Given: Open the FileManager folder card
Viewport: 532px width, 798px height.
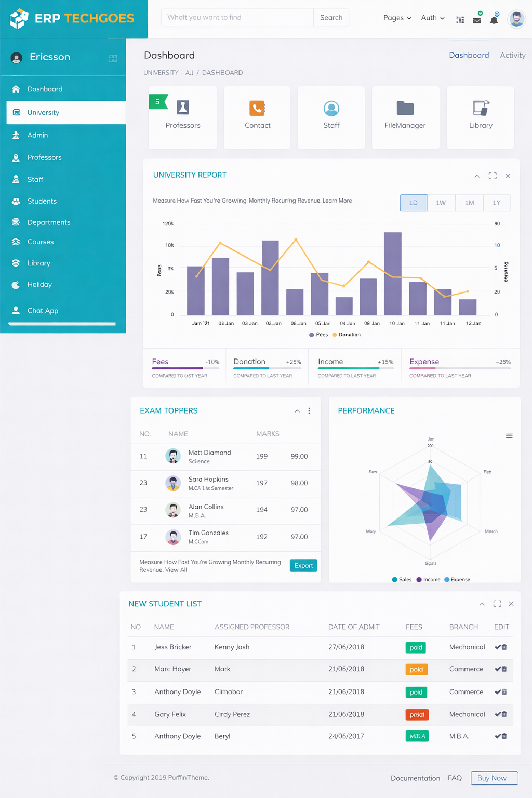Looking at the screenshot, I should [x=405, y=108].
